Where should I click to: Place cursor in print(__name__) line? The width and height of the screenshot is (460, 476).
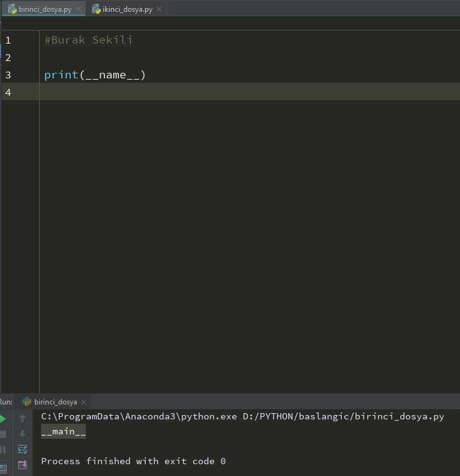click(95, 75)
